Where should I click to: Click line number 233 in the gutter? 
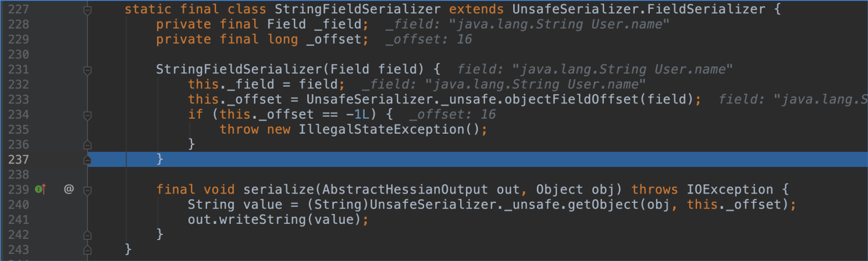click(x=18, y=99)
